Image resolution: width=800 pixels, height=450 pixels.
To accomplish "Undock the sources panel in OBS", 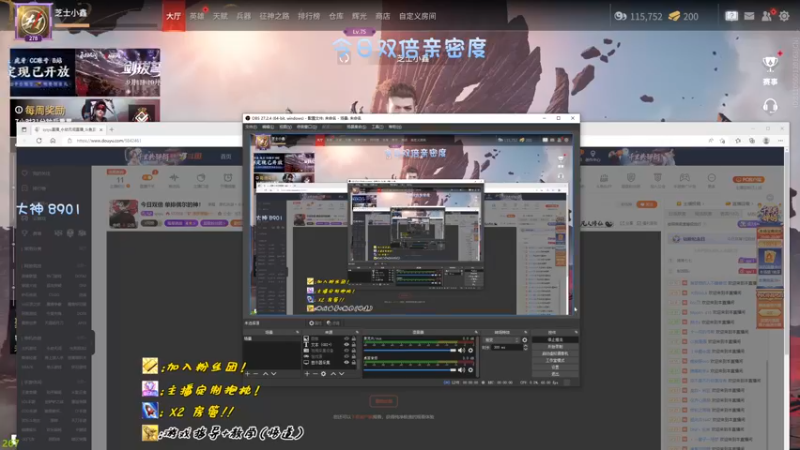I will click(x=357, y=332).
